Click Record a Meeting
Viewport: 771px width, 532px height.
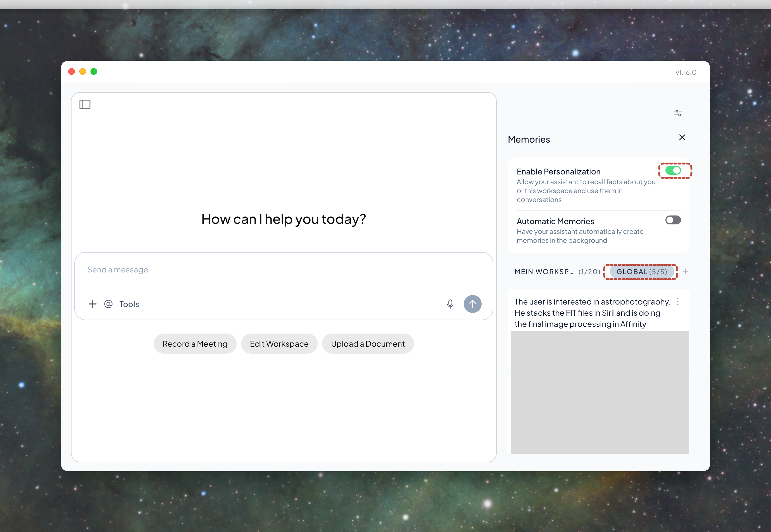tap(195, 344)
